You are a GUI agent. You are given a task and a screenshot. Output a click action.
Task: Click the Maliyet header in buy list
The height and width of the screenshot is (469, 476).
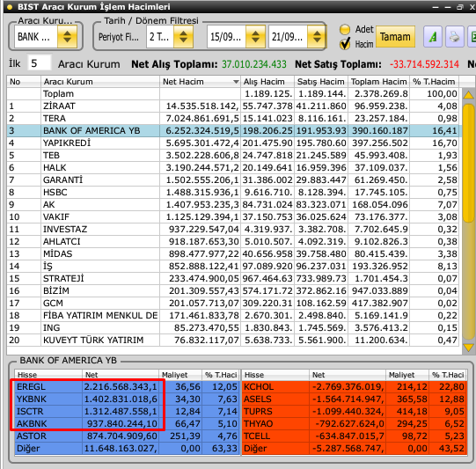[x=180, y=375]
